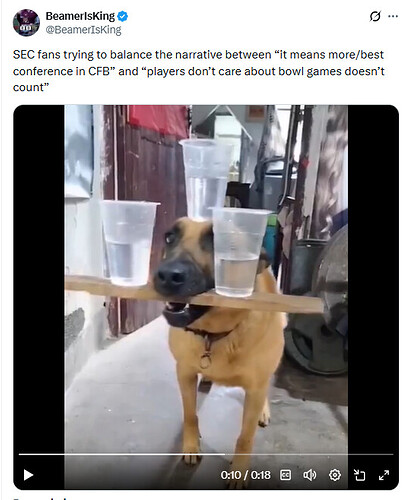Open the BeamerIsKing display name link
Screen dimensions: 411x500
[x=80, y=16]
